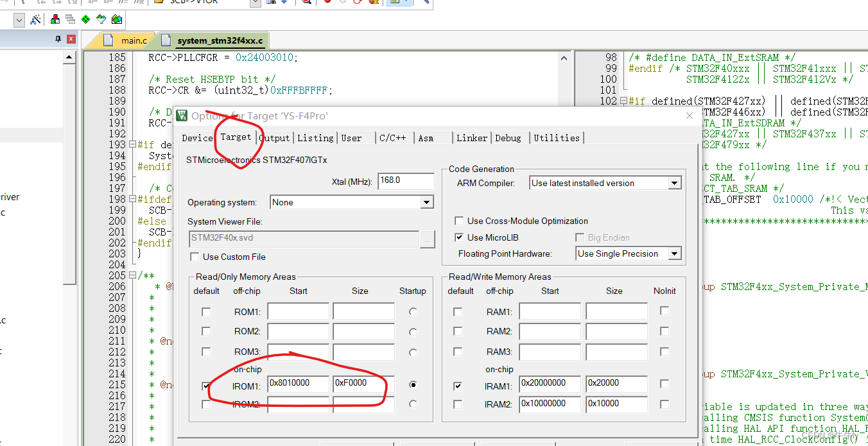Check the Use Custom File option
The image size is (868, 446).
195,256
